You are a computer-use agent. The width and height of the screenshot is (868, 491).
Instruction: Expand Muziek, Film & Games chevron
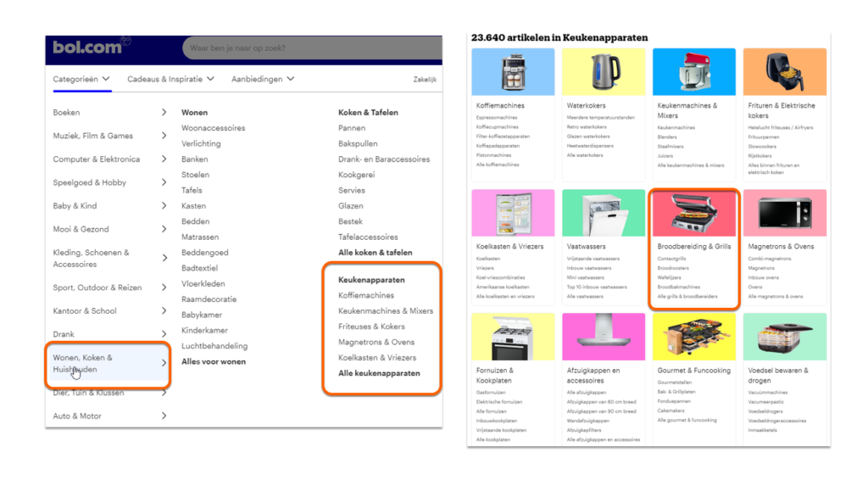pyautogui.click(x=164, y=136)
